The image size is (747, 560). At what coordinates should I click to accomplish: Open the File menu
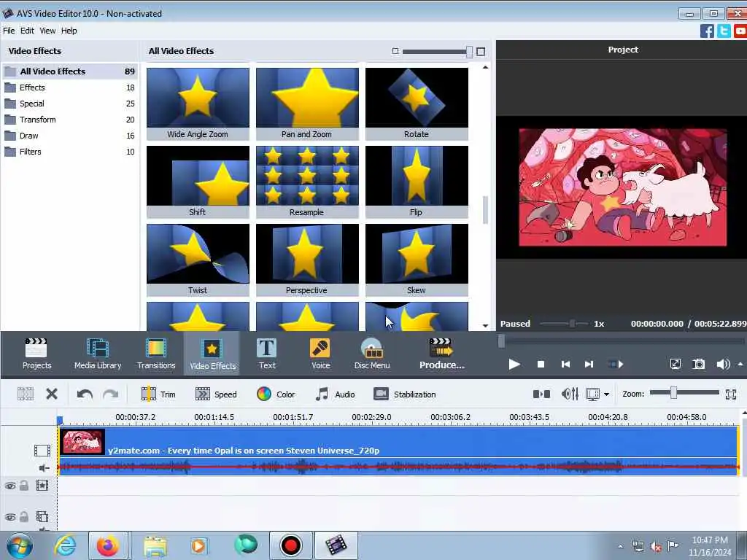(x=9, y=31)
